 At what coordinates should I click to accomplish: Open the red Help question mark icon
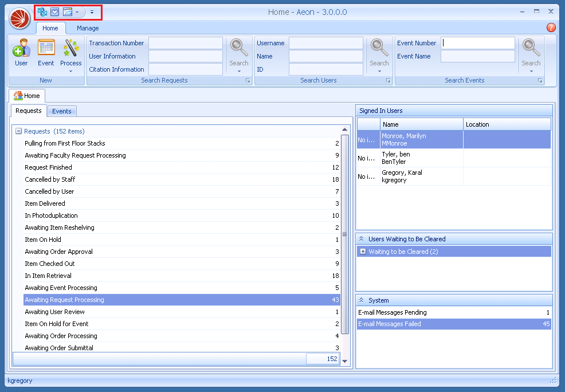click(x=551, y=28)
